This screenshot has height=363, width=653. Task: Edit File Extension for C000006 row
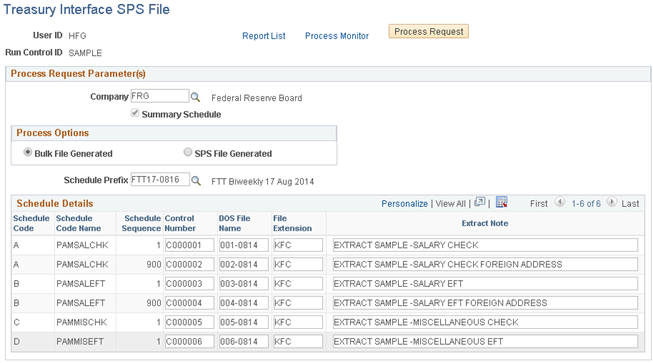(x=298, y=341)
